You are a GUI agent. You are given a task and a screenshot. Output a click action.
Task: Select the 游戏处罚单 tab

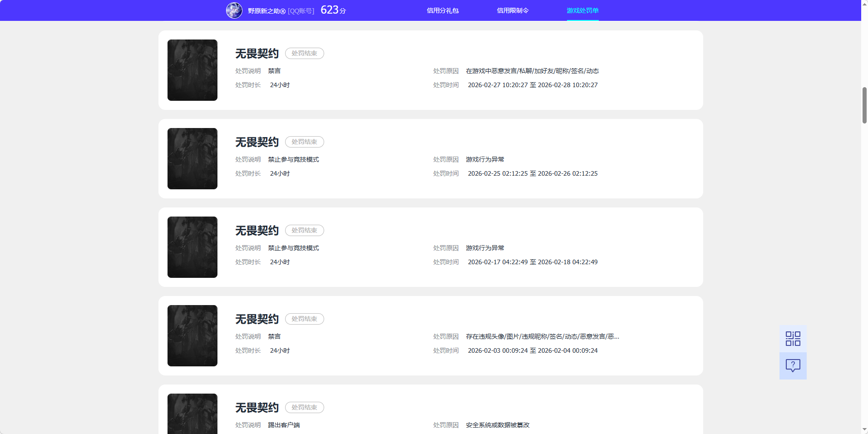point(582,10)
